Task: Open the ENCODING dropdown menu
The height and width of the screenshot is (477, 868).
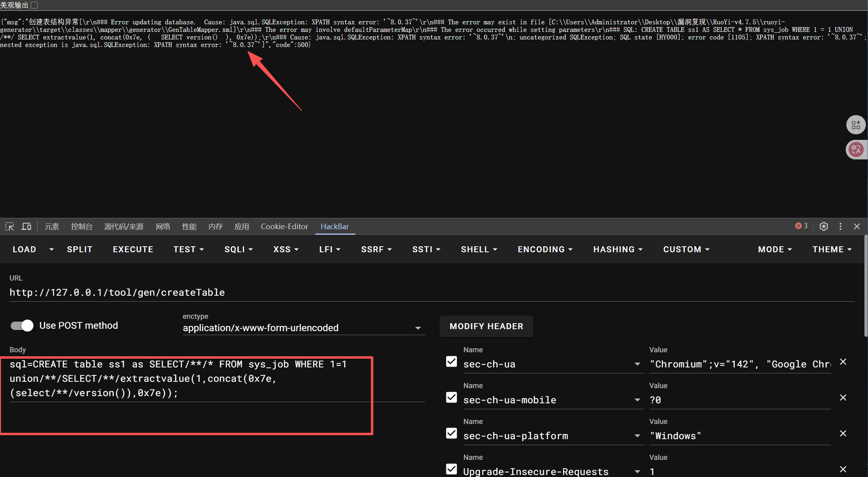Action: point(545,249)
